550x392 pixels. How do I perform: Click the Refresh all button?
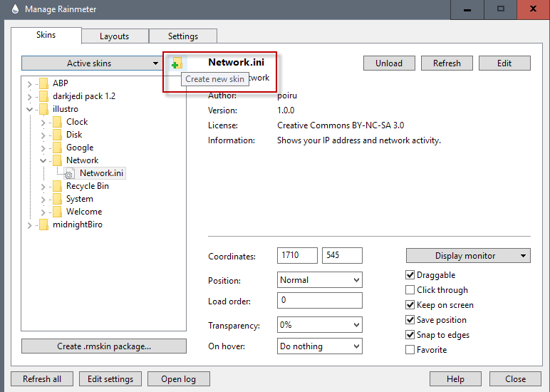pos(42,379)
